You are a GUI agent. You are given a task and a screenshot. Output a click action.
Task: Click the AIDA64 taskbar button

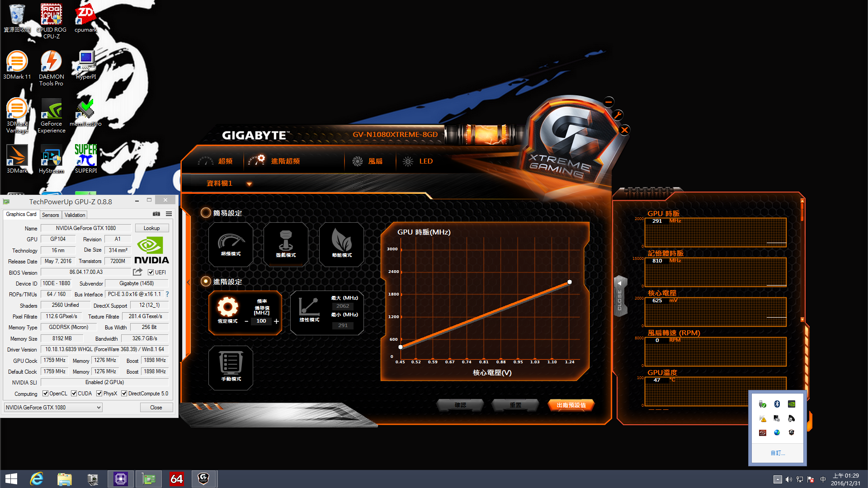pyautogui.click(x=176, y=479)
